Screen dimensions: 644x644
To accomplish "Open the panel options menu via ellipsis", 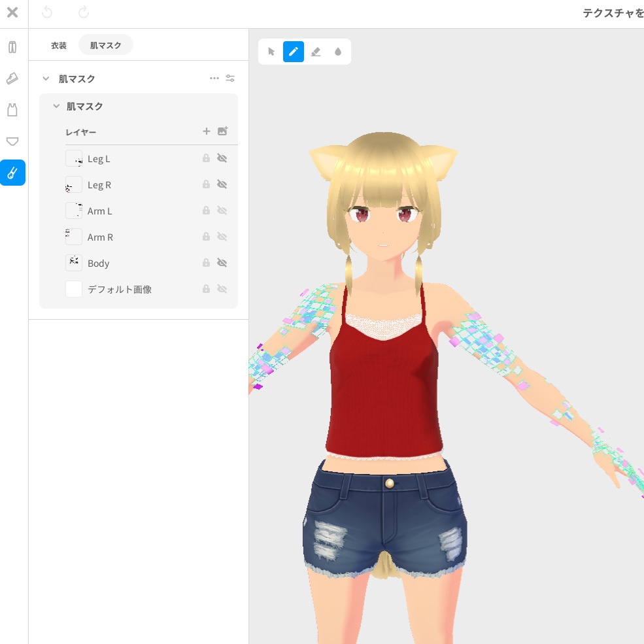I will click(214, 78).
